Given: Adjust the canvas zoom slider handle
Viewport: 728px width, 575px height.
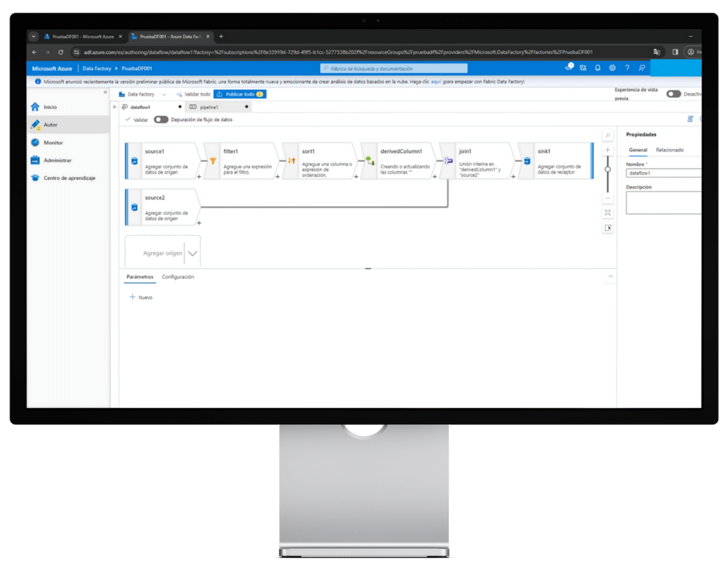Looking at the screenshot, I should [608, 169].
